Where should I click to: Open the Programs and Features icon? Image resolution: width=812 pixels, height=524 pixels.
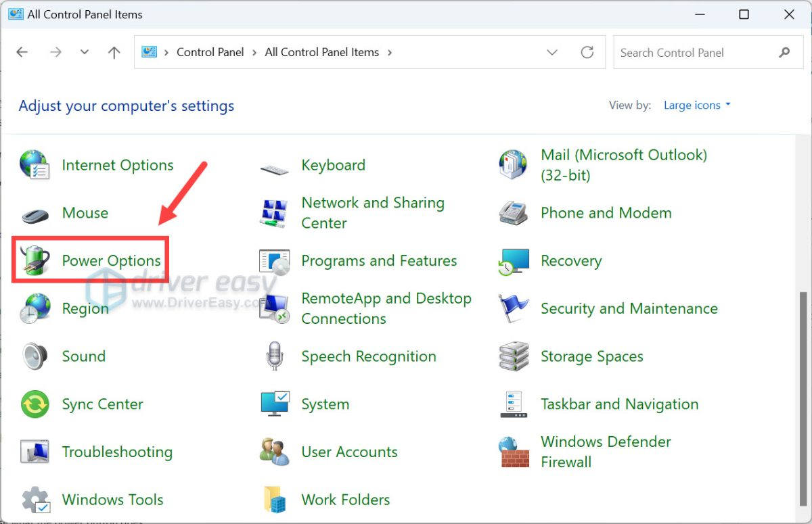coord(274,261)
